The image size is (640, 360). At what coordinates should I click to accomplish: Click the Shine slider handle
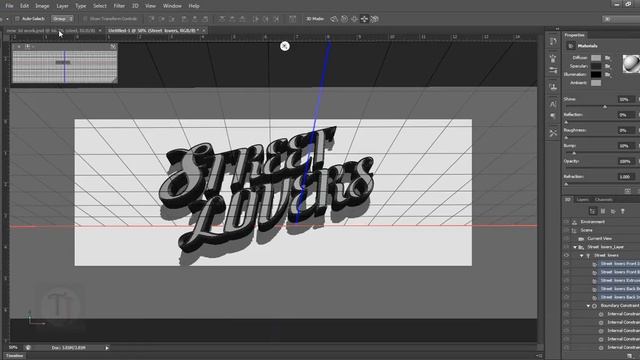point(605,107)
